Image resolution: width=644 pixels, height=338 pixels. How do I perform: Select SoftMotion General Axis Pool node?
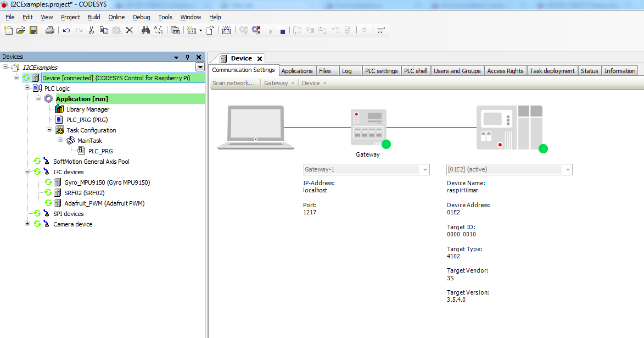pyautogui.click(x=91, y=162)
